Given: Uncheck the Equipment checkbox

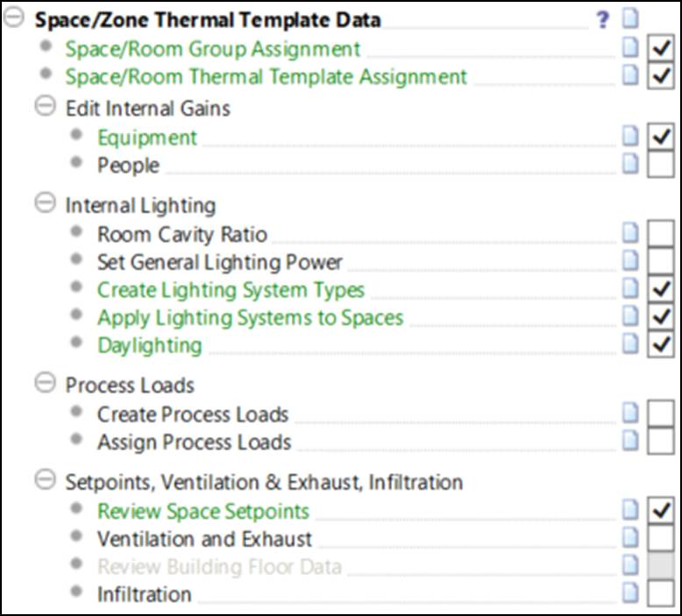Looking at the screenshot, I should [x=661, y=137].
